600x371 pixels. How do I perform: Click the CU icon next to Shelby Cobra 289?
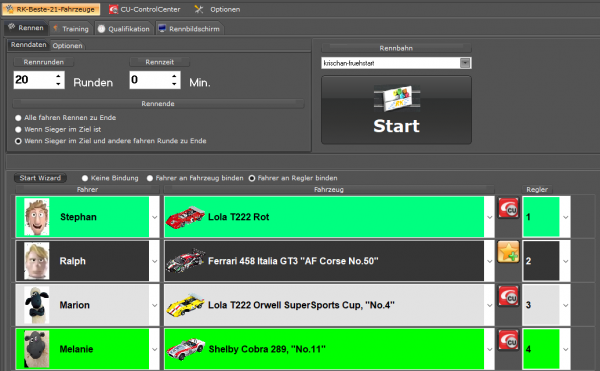pyautogui.click(x=508, y=340)
